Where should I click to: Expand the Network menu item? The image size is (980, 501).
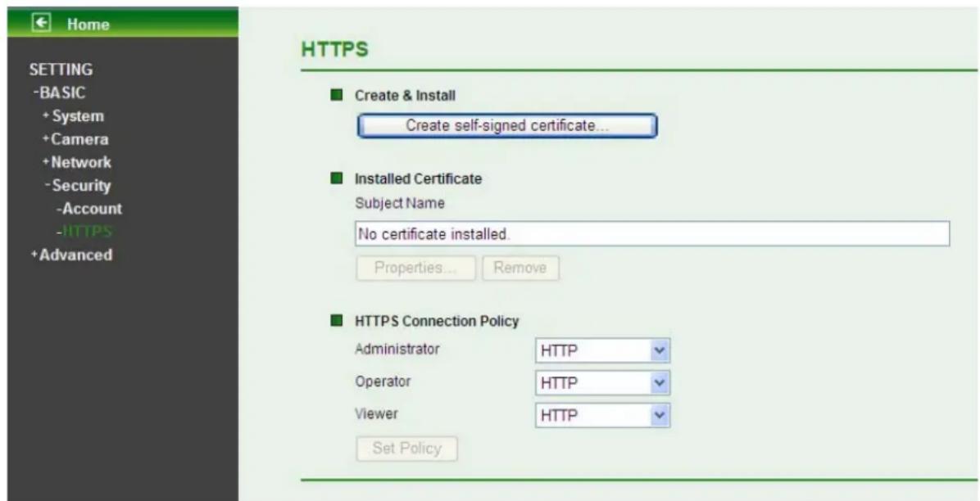point(77,162)
